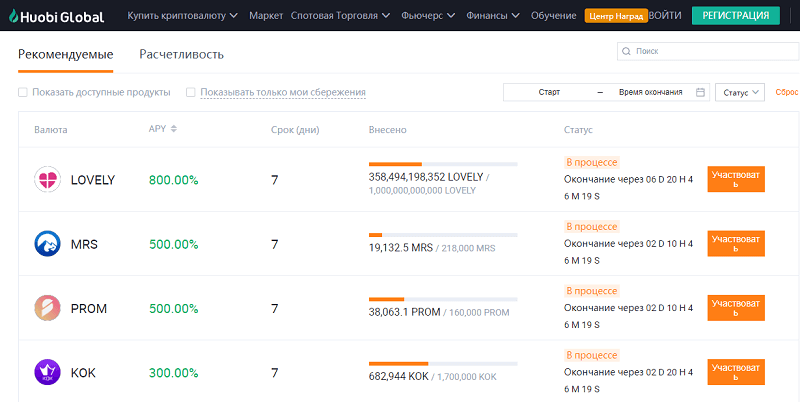Click the 'Старт' date field
The height and width of the screenshot is (402, 800).
(549, 92)
